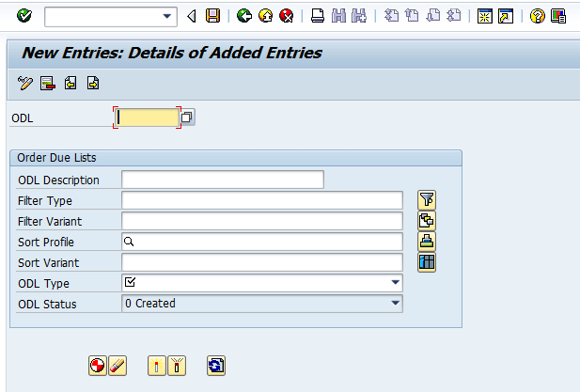Viewport: 580px width, 392px height.
Task: Open the command field history dropdown arrow
Action: [168, 16]
